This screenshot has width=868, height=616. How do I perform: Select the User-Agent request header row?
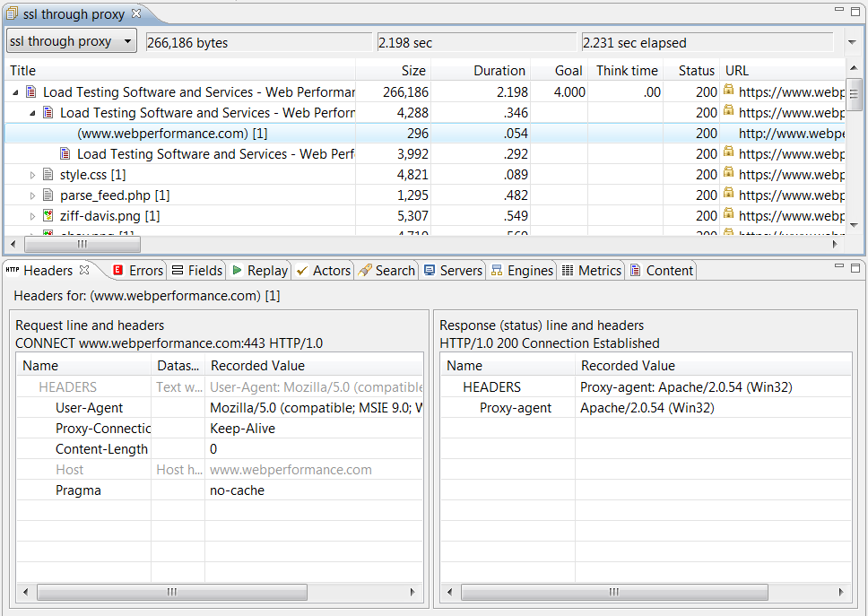point(220,408)
